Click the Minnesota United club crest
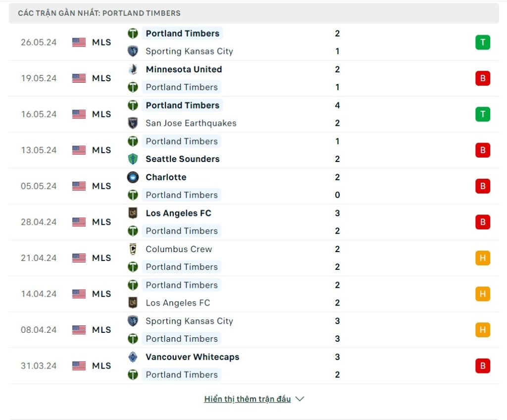The image size is (507, 420). 133,69
